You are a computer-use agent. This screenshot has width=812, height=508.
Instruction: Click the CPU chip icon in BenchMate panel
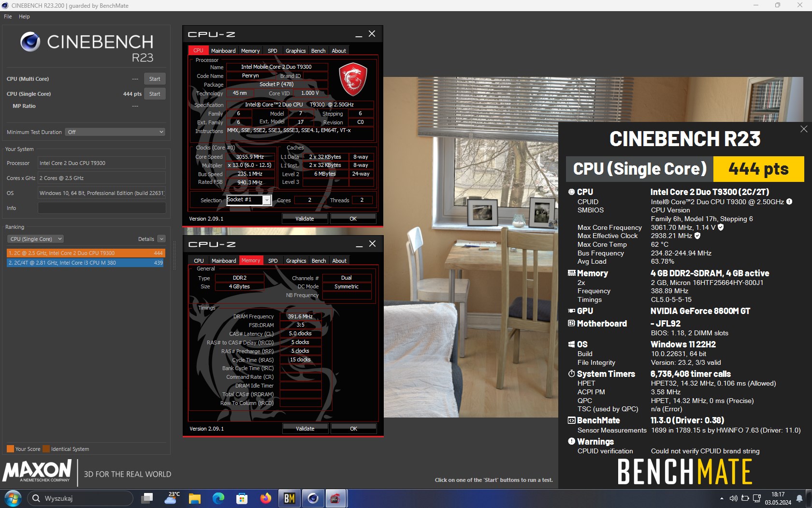(x=571, y=192)
